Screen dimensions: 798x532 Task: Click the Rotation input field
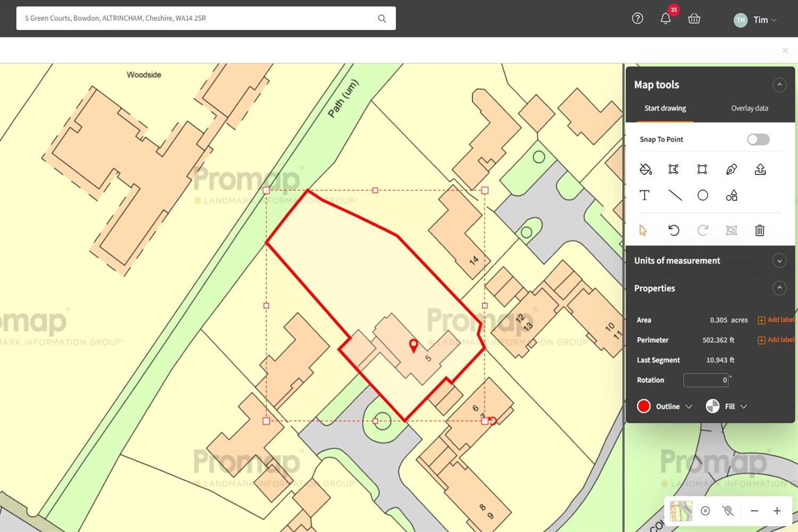[705, 380]
